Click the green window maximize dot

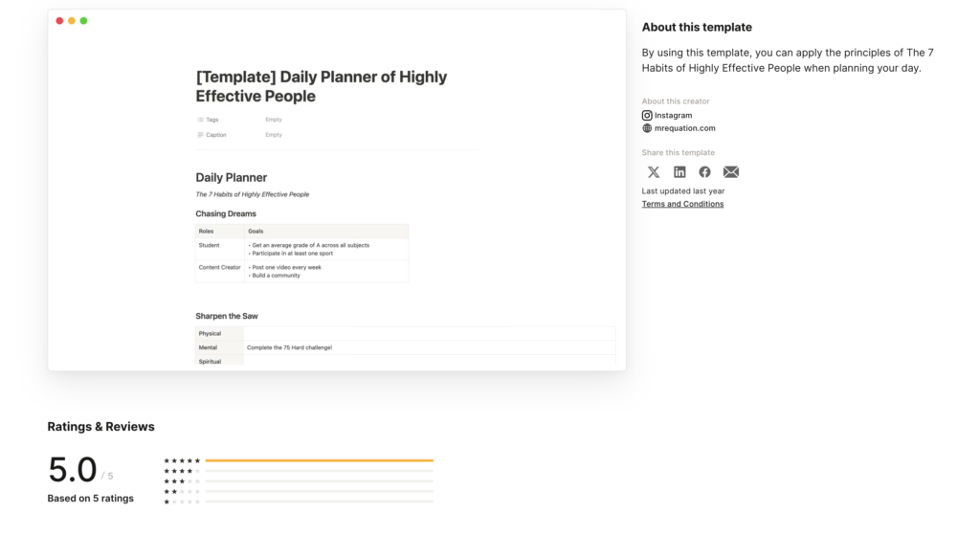tap(83, 21)
